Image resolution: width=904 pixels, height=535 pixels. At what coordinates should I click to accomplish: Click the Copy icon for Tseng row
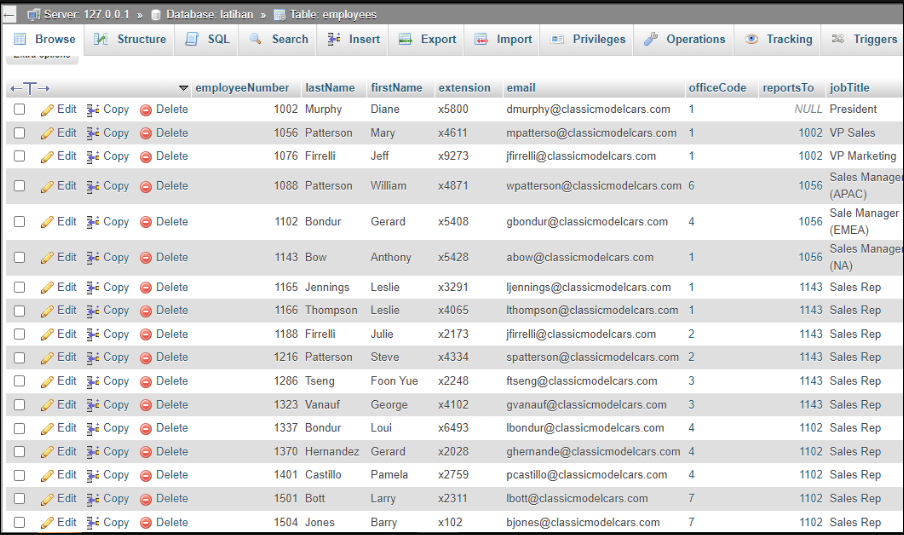pyautogui.click(x=93, y=382)
